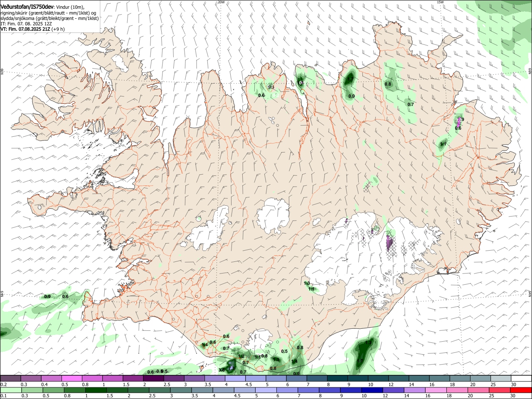Viewport: 532px width, 399px height.
Task: Click the '0.9' value offshore west of Reykjanes
Action: point(47,296)
